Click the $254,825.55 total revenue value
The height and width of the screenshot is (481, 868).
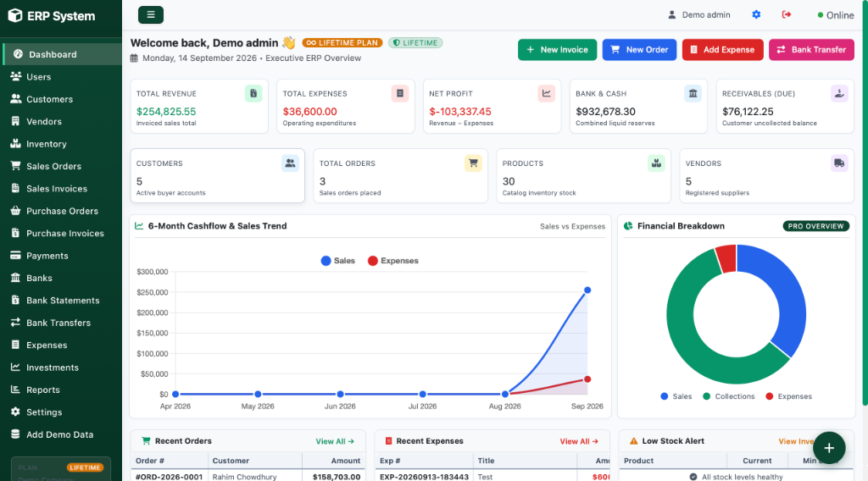[x=166, y=112]
